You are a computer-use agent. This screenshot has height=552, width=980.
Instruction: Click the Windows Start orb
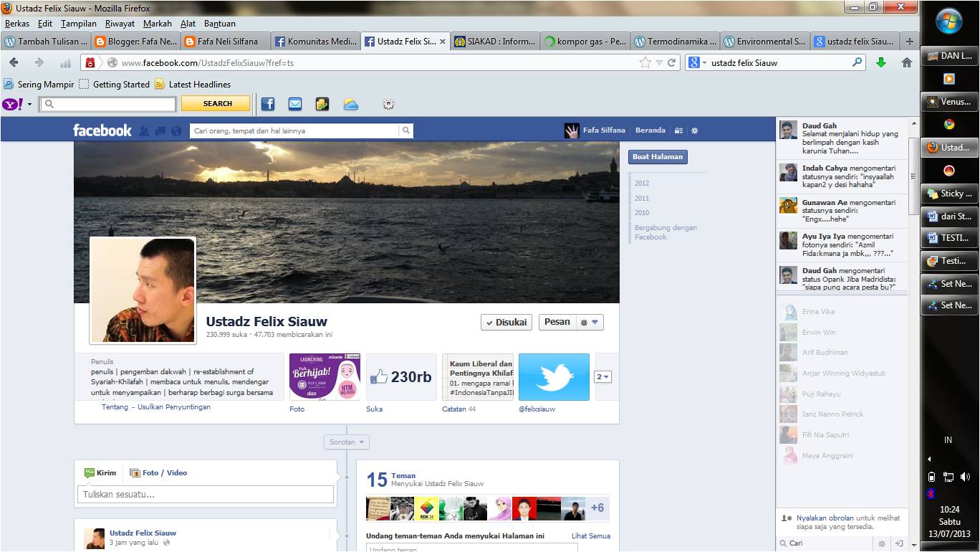[x=948, y=21]
